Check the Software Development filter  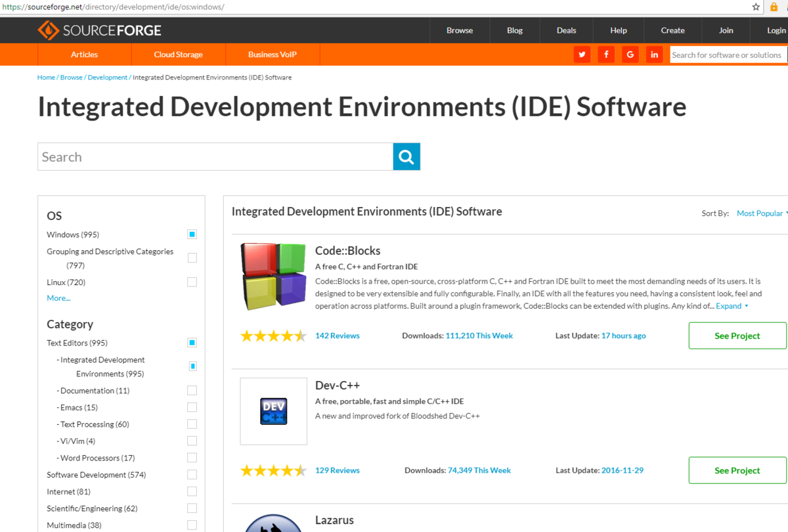pyautogui.click(x=192, y=475)
